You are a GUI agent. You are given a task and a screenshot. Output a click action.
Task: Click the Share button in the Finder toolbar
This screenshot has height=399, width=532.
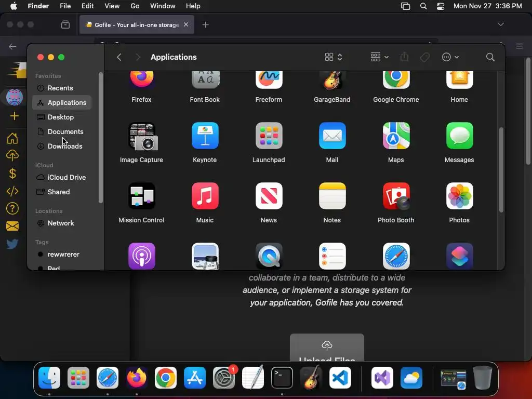404,57
